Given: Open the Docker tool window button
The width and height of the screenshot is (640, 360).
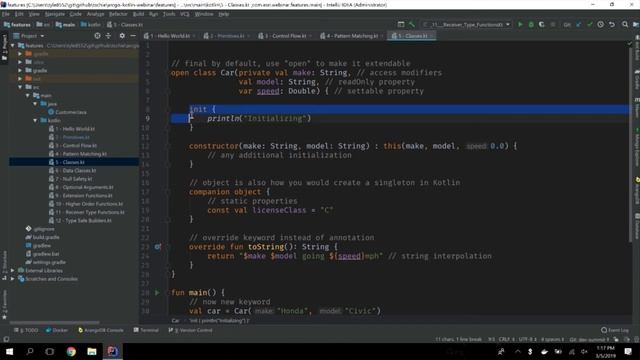Looking at the screenshot, I should (x=57, y=330).
